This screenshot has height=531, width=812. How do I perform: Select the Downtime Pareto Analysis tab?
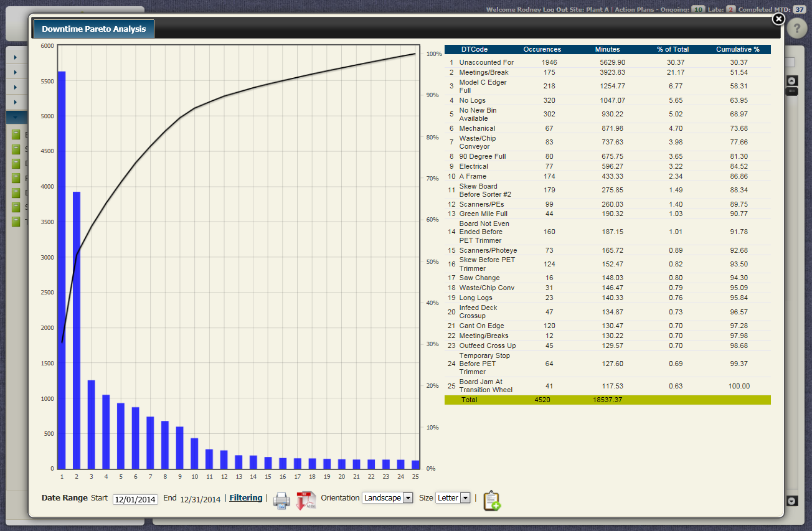click(94, 29)
